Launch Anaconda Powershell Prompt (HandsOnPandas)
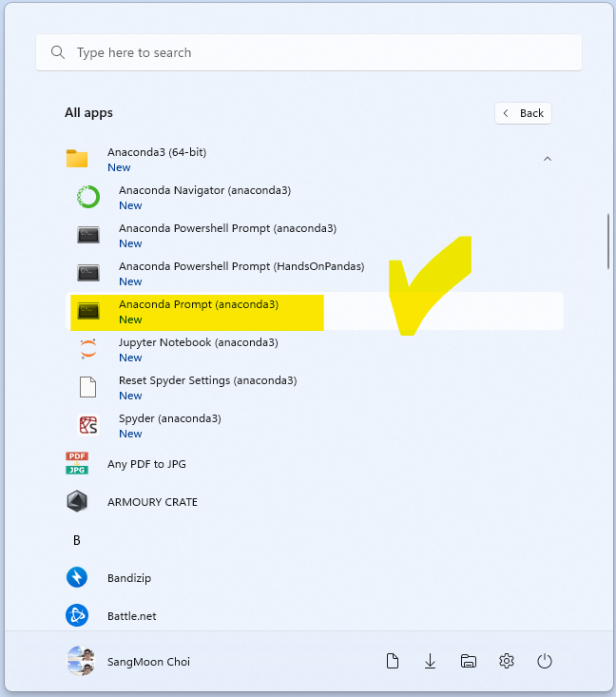The width and height of the screenshot is (616, 697). click(315, 273)
